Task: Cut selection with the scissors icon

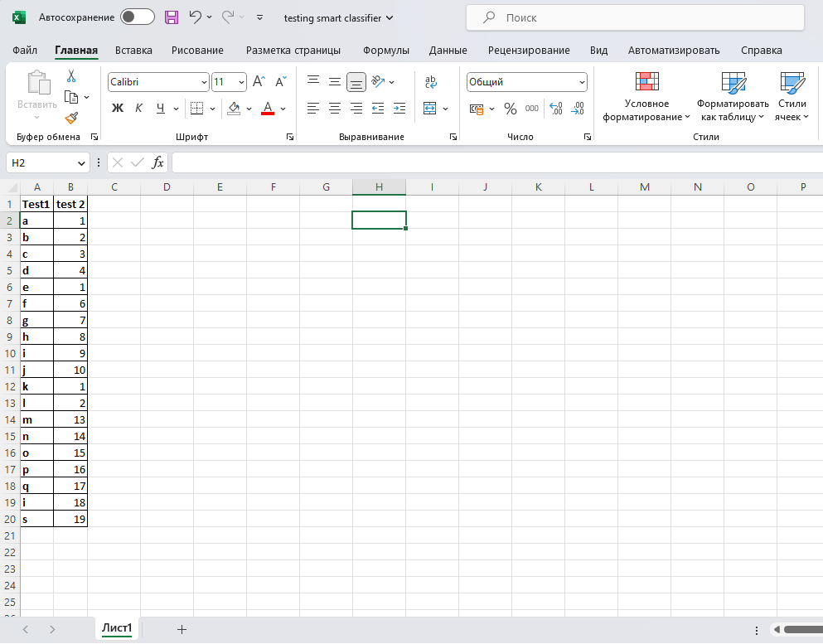Action: [71, 76]
